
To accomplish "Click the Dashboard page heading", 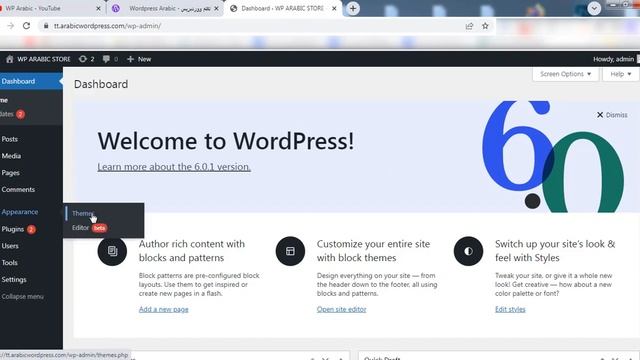I will 101,84.
